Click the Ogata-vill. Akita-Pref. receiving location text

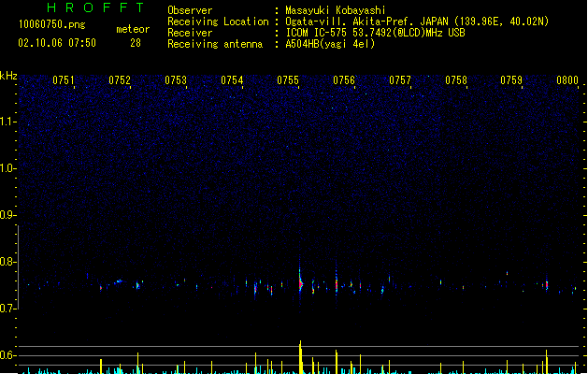[417, 22]
